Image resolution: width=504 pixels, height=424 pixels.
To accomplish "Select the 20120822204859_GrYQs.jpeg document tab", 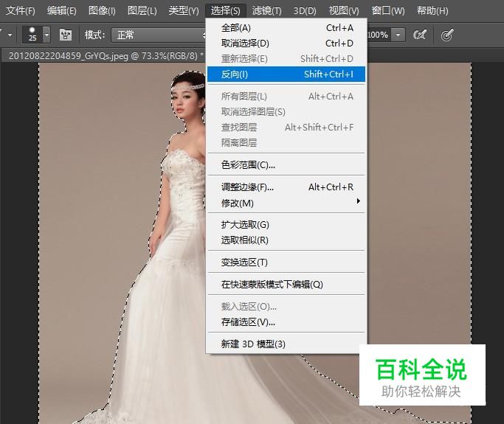I will point(106,56).
